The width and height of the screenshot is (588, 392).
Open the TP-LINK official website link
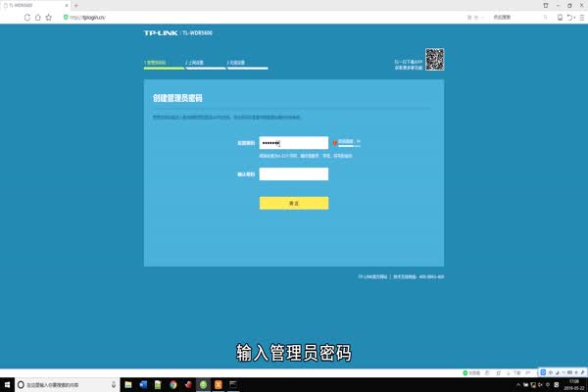click(x=372, y=276)
